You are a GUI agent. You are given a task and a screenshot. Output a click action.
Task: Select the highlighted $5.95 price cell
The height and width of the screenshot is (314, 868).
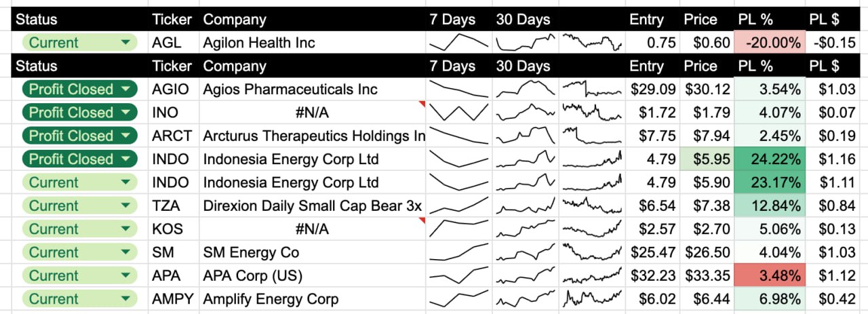click(707, 159)
